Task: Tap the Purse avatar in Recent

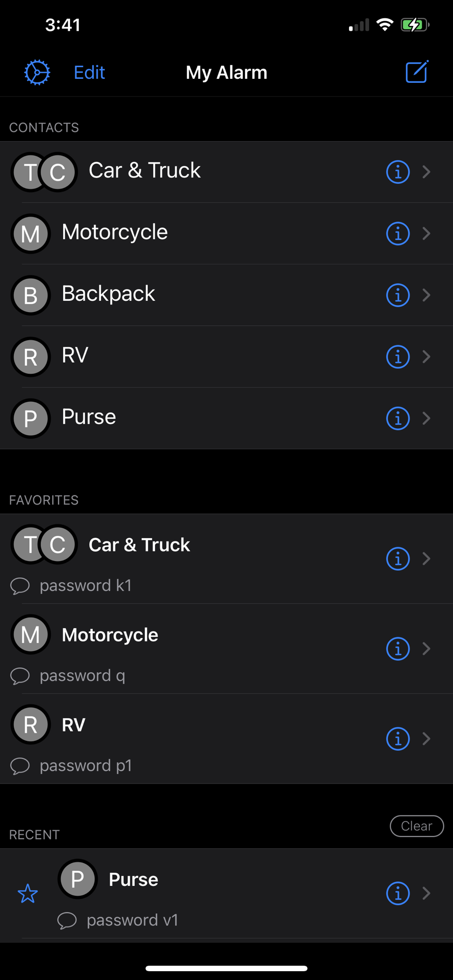Action: 77,879
